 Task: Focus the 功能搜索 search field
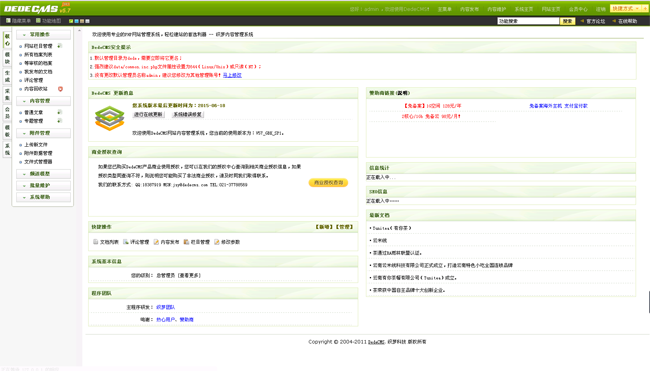528,21
